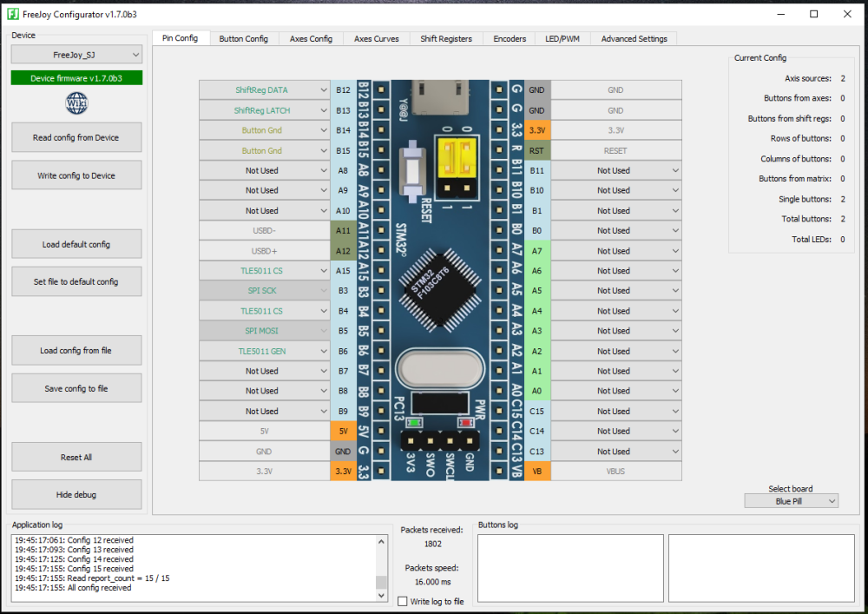Viewport: 868px width, 614px height.
Task: Open the Wiki globe icon
Action: (76, 103)
